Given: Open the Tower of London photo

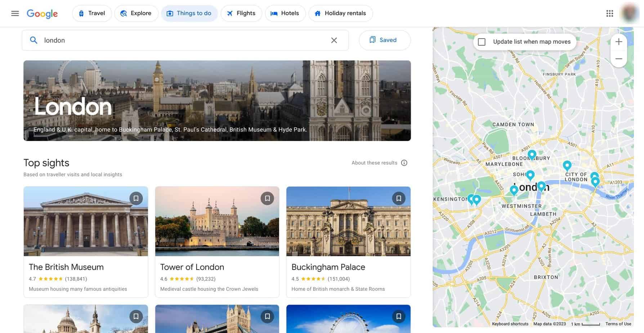Looking at the screenshot, I should (217, 221).
